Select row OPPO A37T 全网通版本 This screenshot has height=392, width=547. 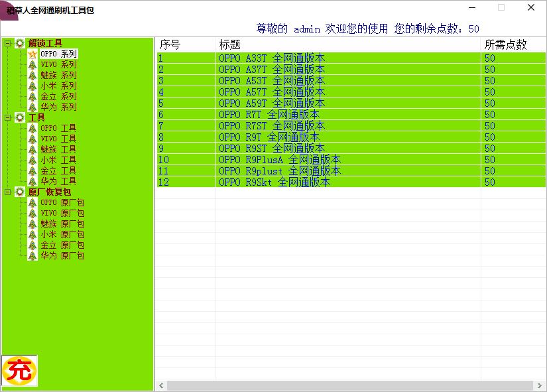[351, 70]
